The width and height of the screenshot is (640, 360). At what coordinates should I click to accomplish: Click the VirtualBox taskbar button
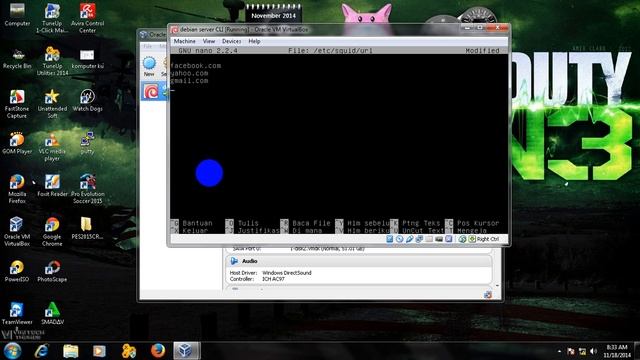187,351
